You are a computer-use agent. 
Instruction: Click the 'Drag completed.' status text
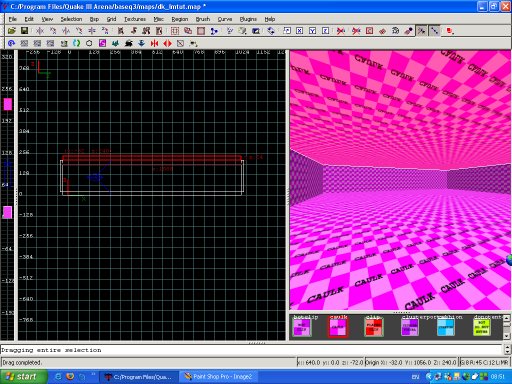pos(22,362)
